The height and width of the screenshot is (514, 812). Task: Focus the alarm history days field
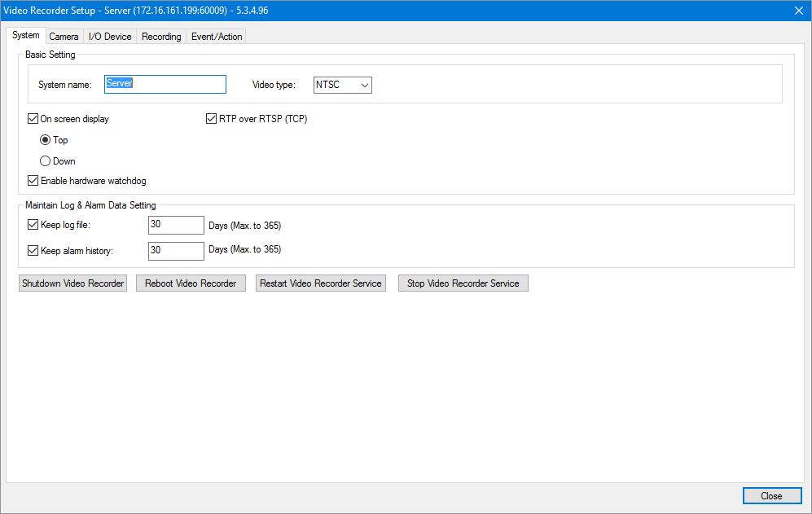[x=176, y=251]
